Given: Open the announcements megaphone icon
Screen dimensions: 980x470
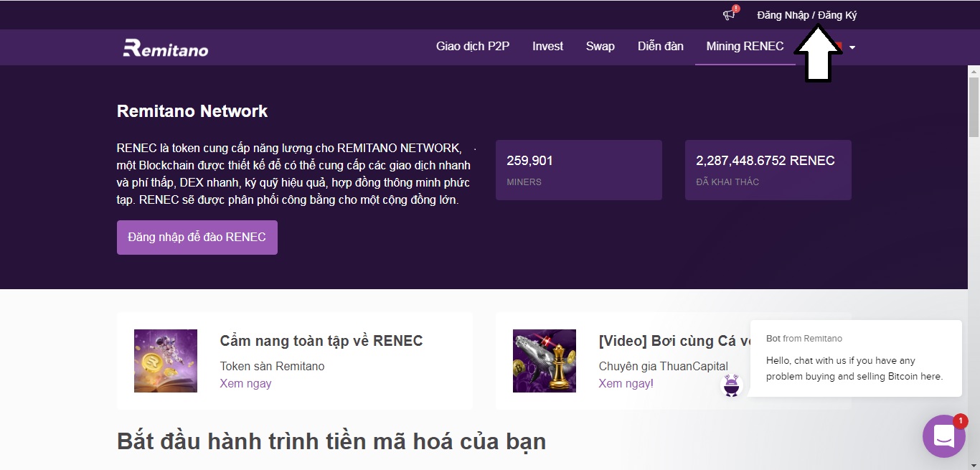Looking at the screenshot, I should (730, 14).
